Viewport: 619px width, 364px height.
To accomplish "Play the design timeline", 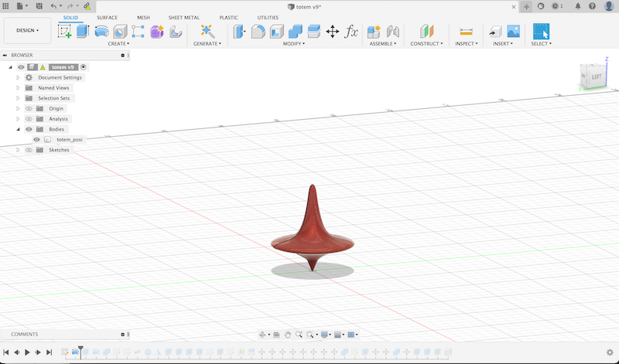I will (x=27, y=352).
